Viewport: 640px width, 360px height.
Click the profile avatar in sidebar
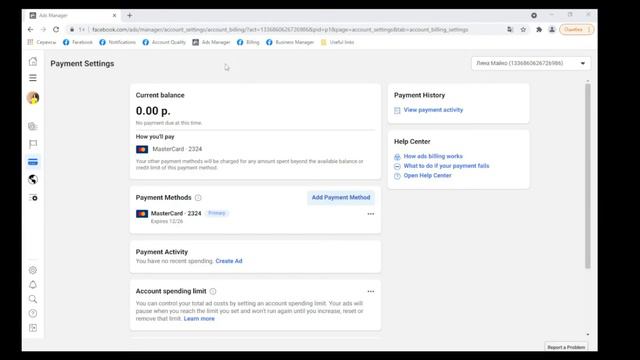(x=33, y=98)
